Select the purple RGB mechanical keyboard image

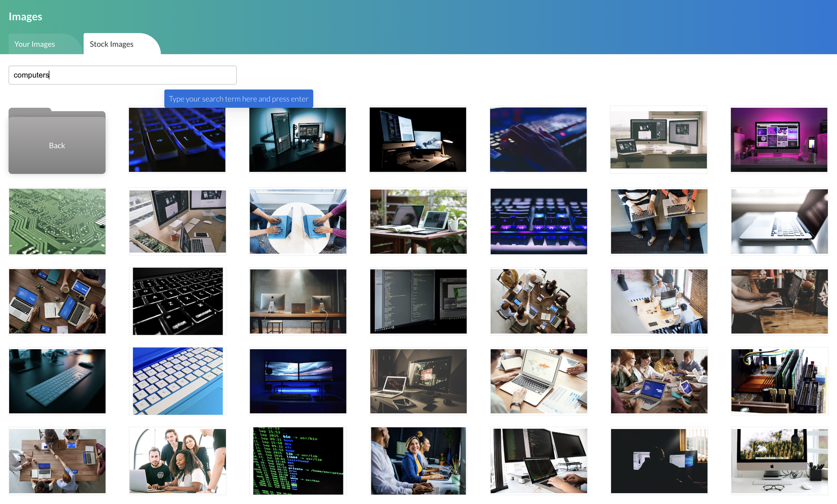click(x=539, y=221)
